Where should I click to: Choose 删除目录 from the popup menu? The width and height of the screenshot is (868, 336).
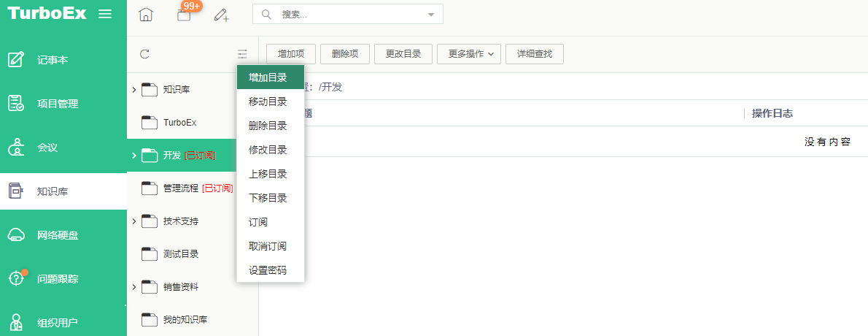271,126
